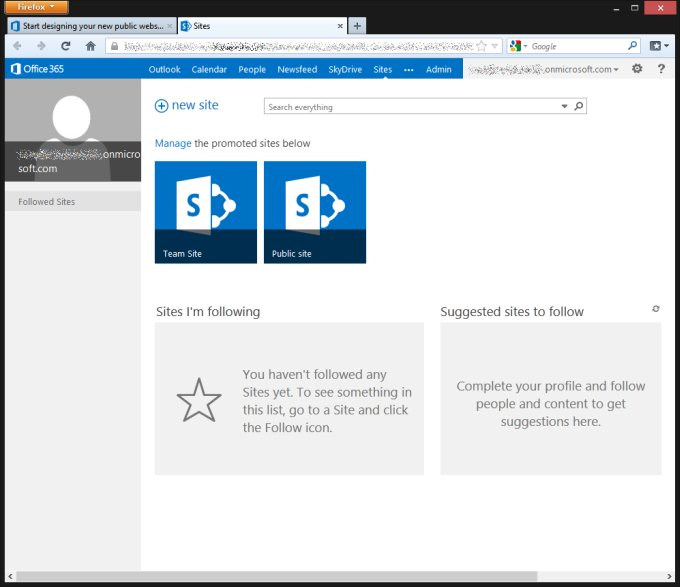Open the more navigation options ellipsis
680x587 pixels.
[408, 70]
